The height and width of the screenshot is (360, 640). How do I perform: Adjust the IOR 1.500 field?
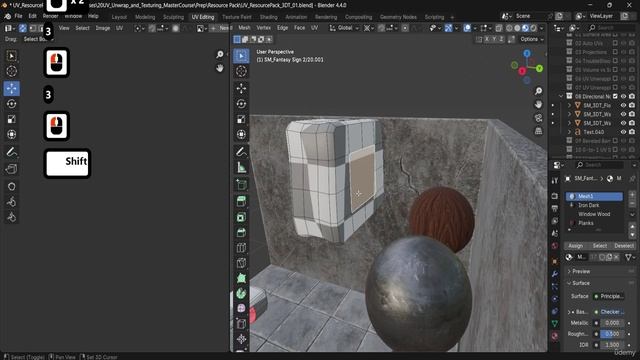[x=611, y=345]
